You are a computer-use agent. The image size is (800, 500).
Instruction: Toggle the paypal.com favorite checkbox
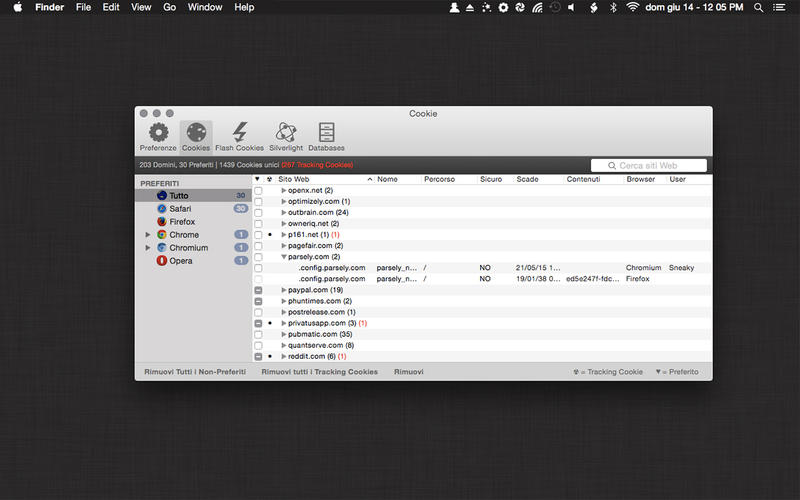point(258,290)
